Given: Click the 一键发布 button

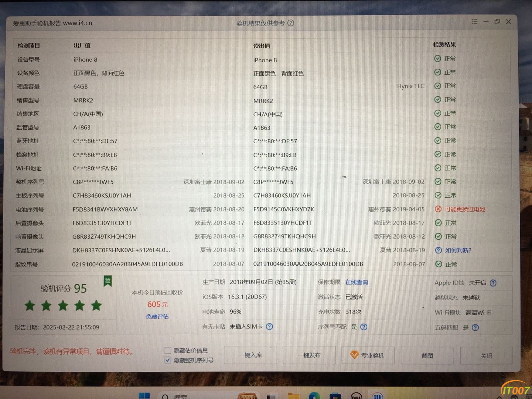Looking at the screenshot, I should 309,355.
